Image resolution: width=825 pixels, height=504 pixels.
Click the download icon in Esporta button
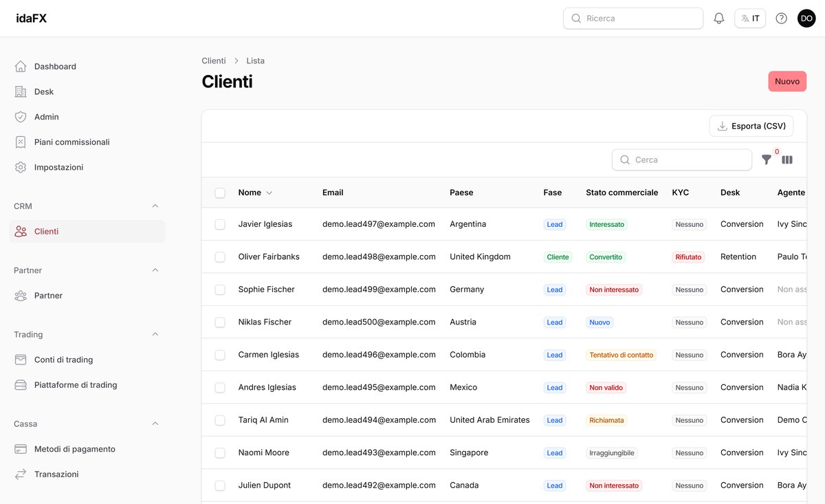(x=722, y=127)
